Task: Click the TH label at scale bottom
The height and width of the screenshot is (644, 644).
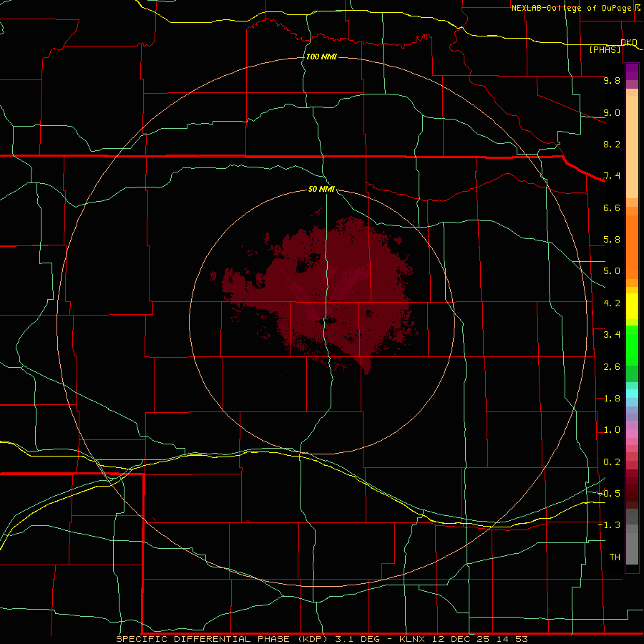Action: point(615,557)
